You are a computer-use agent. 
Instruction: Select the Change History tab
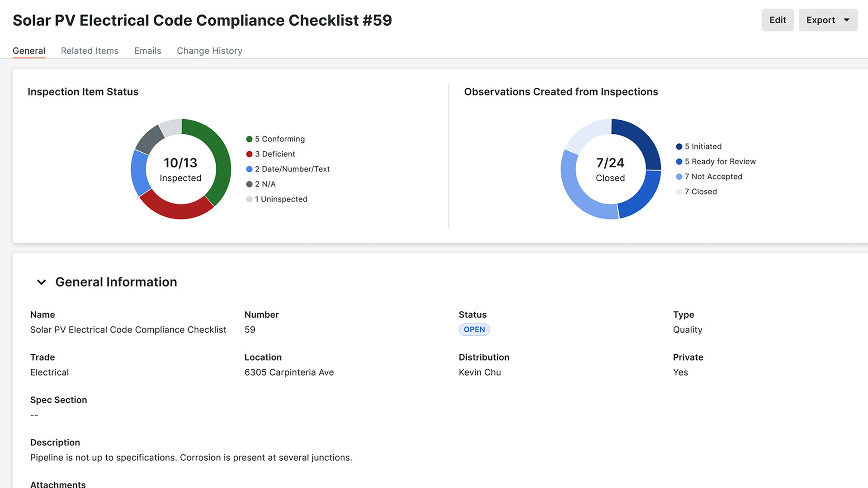pos(209,51)
